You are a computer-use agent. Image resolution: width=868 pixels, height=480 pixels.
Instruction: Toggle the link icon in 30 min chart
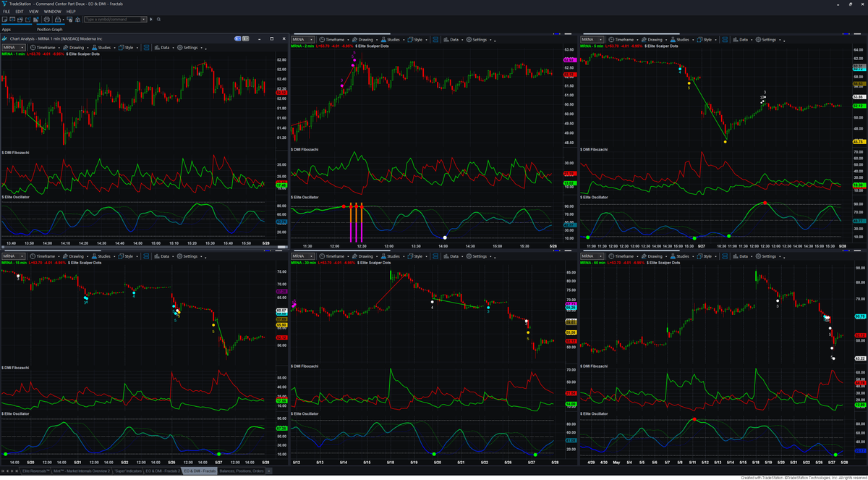(x=436, y=256)
